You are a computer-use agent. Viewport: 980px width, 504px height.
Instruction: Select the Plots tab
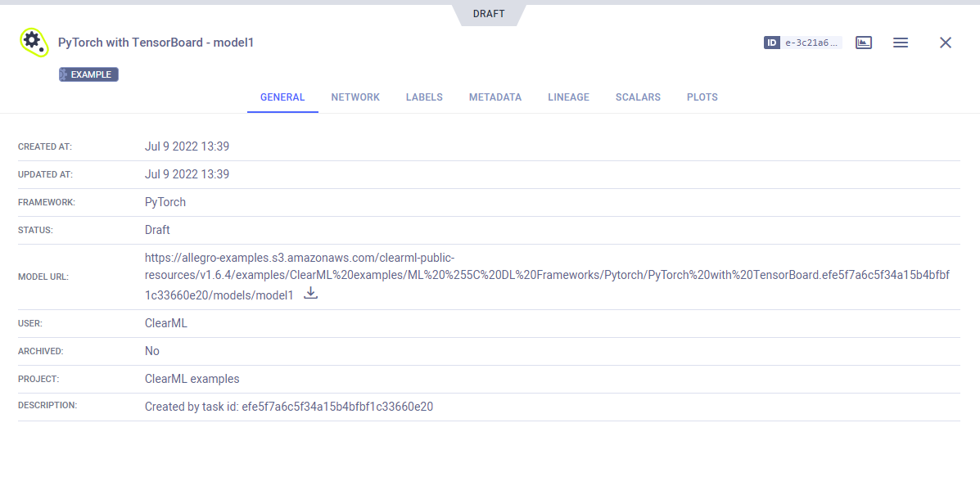click(702, 97)
